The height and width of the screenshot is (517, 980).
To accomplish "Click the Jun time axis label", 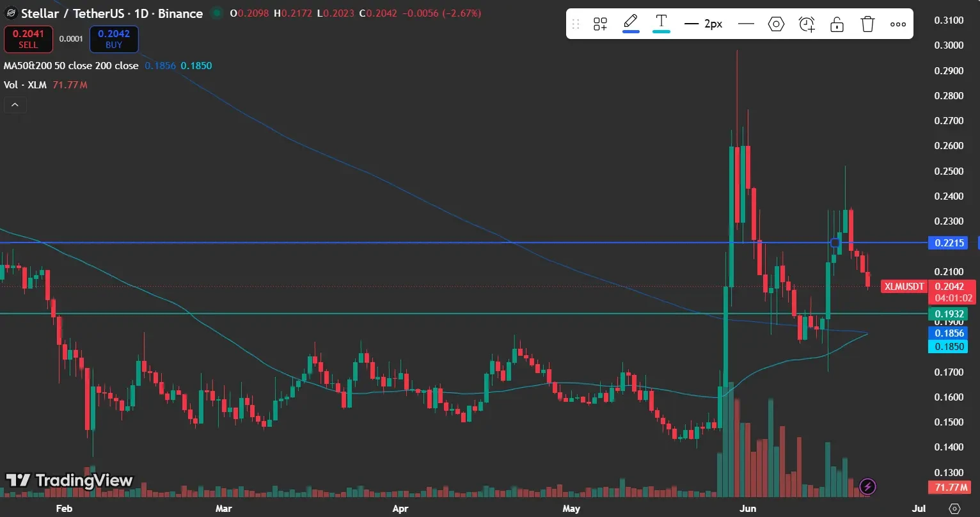I will pos(747,509).
